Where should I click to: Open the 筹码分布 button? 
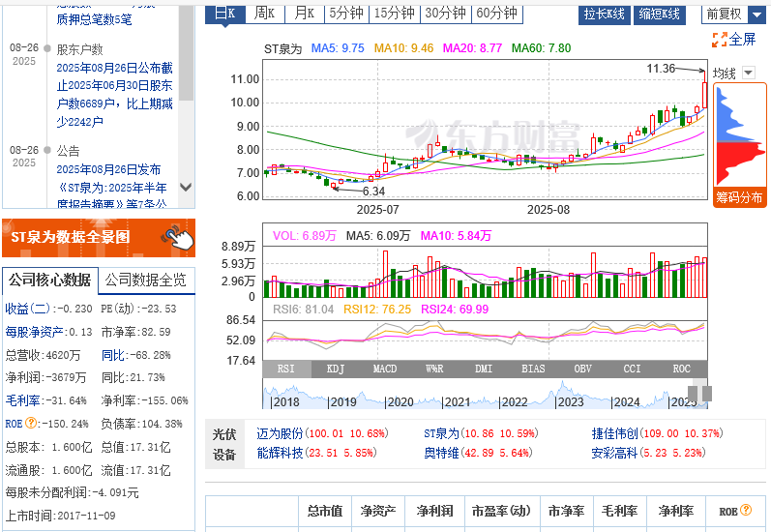tap(739, 197)
